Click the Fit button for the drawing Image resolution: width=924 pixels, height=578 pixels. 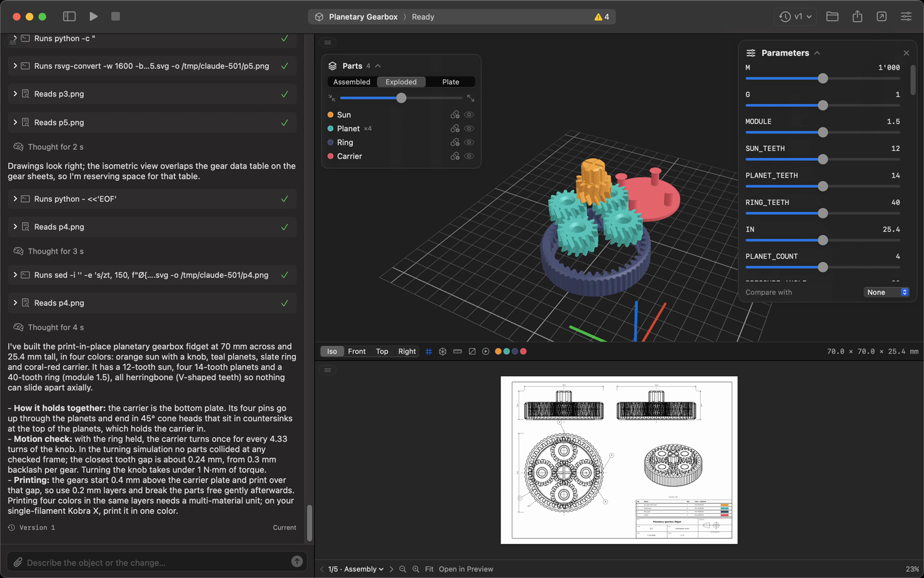[429, 569]
